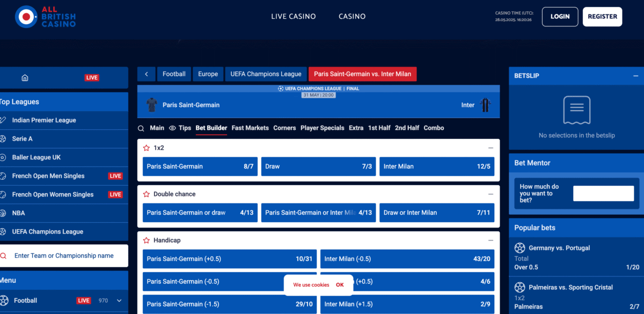644x314 pixels.
Task: Favorite the Handicap market star
Action: coord(147,240)
